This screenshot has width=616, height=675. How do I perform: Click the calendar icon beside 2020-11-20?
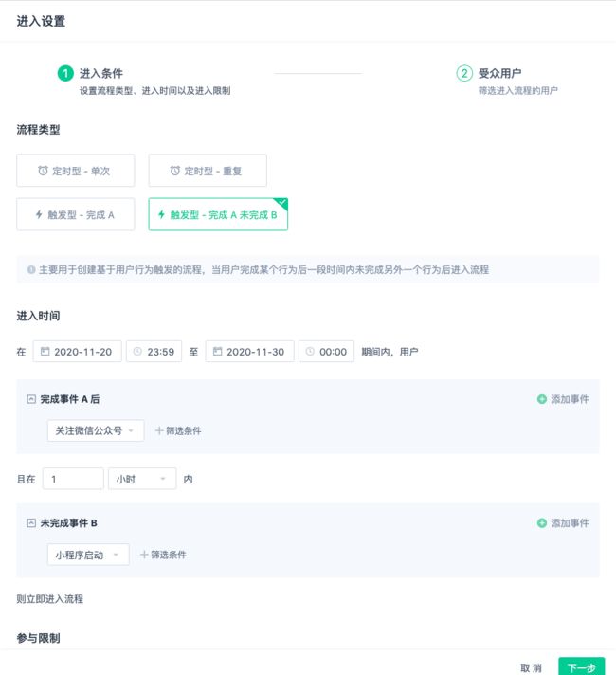[x=45, y=352]
